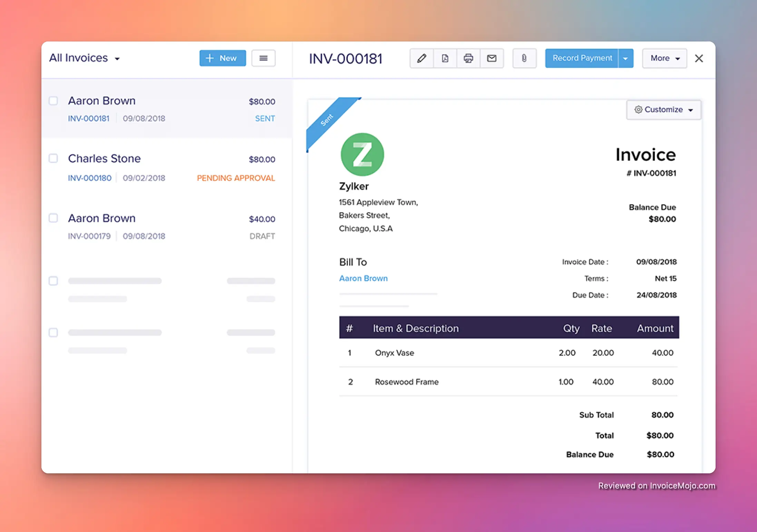The image size is (757, 532).
Task: Click the INV-000181 header title
Action: [x=346, y=59]
